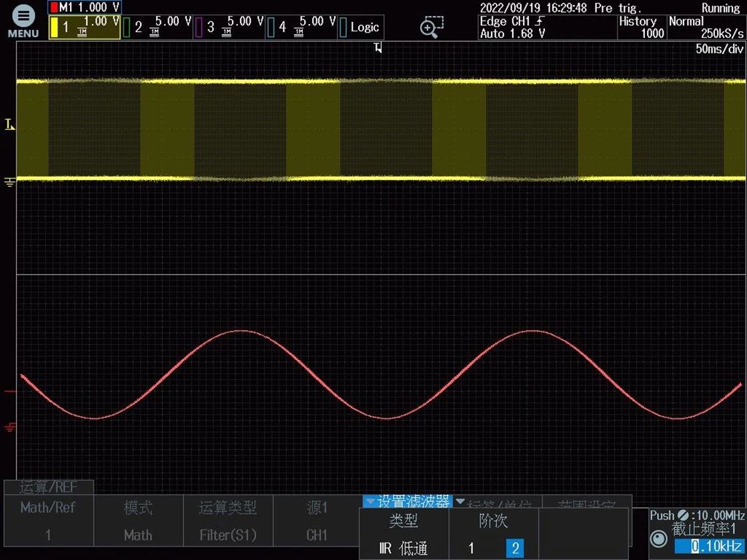747x560 pixels.
Task: Click the Math waveform ground marker
Action: tap(9, 427)
